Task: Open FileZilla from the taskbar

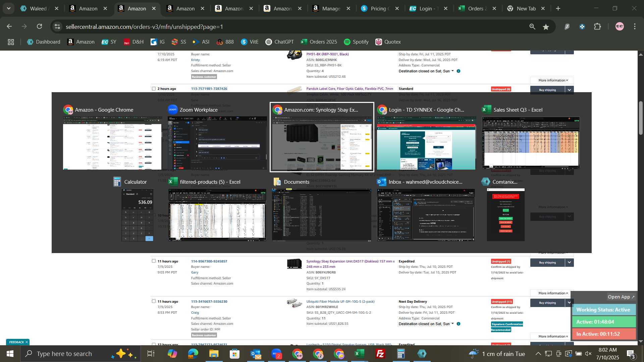Action: pos(380,354)
